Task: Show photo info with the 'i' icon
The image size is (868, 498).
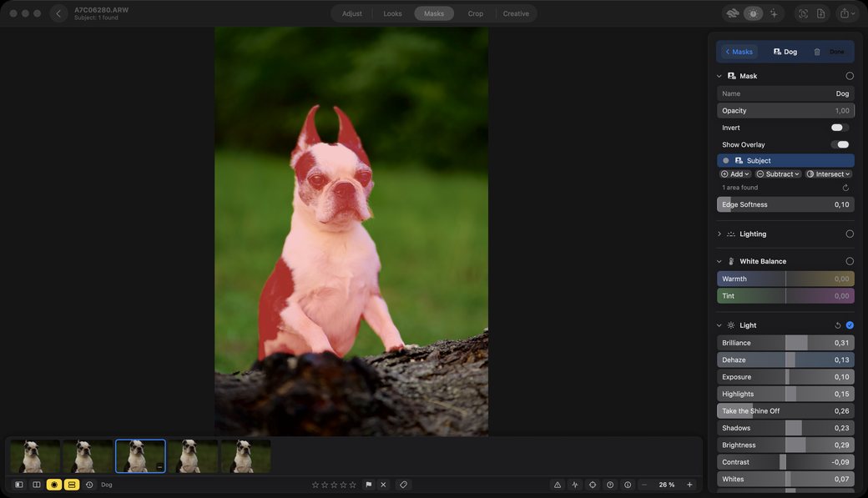Action: (x=628, y=485)
